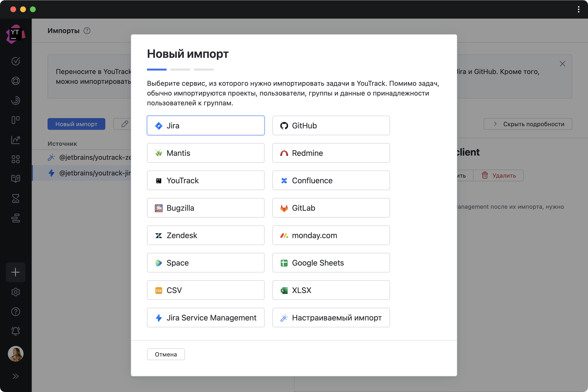Screen dimensions: 588x392
Task: Open the Projects grid icon in sidebar
Action: pyautogui.click(x=15, y=159)
